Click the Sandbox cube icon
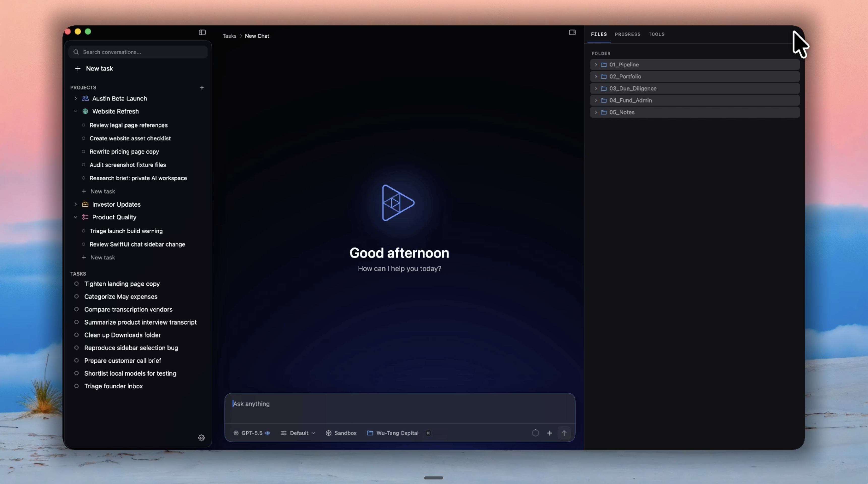Screen dimensions: 868x484 click(x=329, y=433)
